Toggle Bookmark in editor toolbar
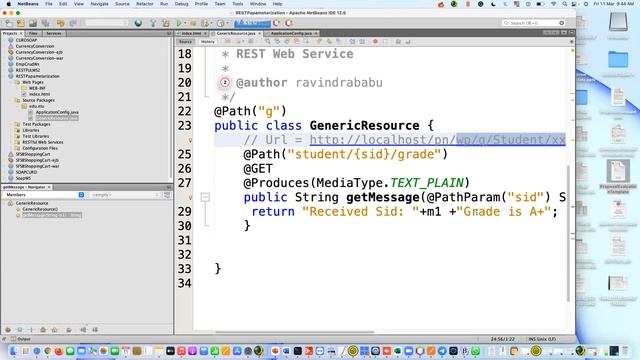The height and width of the screenshot is (360, 640). coord(338,42)
